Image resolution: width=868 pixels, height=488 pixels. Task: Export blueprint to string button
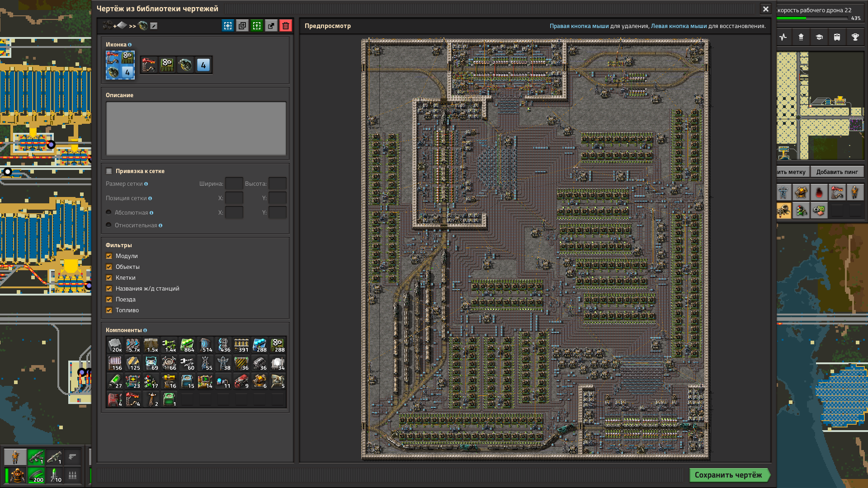271,26
